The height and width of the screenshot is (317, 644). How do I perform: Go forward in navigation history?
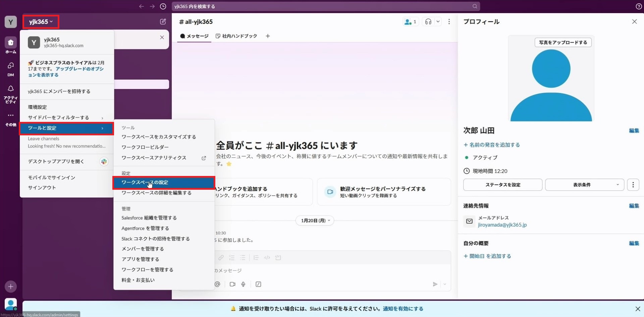152,6
